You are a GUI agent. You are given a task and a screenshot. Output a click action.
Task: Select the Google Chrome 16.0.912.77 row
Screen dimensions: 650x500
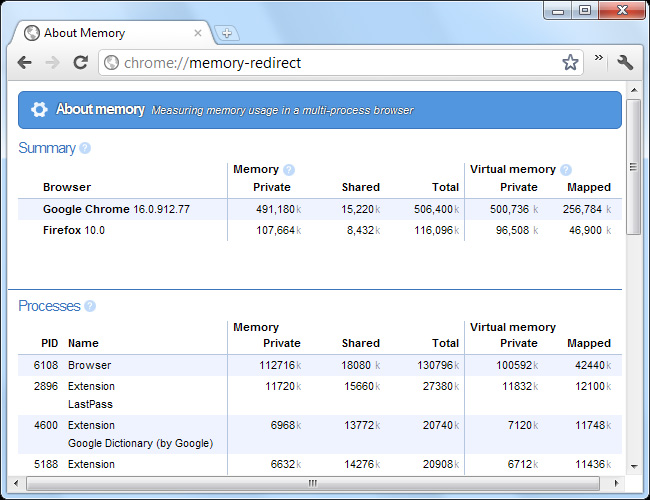coord(320,209)
